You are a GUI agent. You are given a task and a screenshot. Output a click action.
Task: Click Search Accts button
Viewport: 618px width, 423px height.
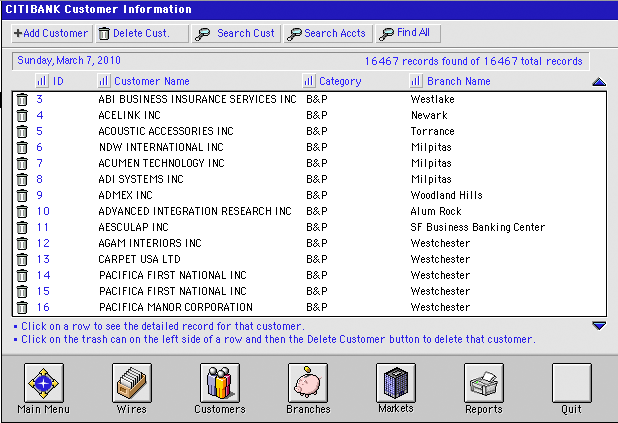pyautogui.click(x=328, y=33)
